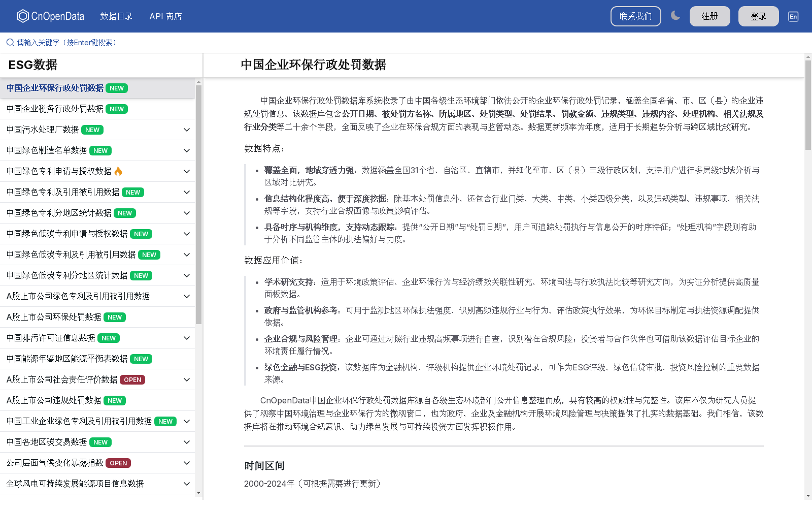This screenshot has width=812, height=508.
Task: Click the sidebar scrollbar thumb
Action: (198, 204)
